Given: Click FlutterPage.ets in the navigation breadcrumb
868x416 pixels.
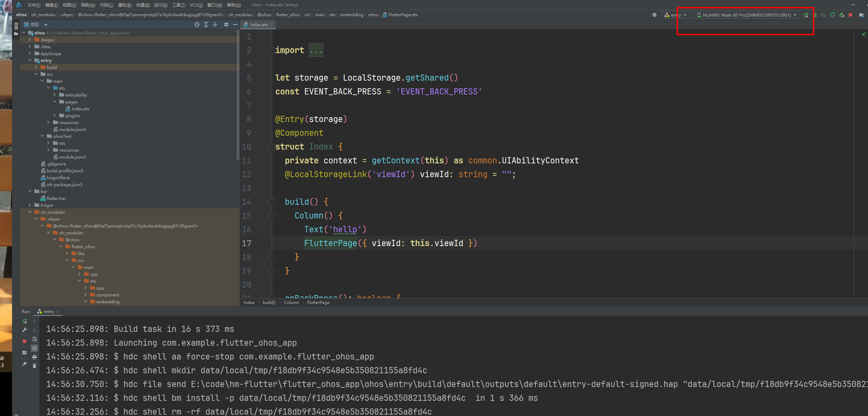Looking at the screenshot, I should 403,15.
